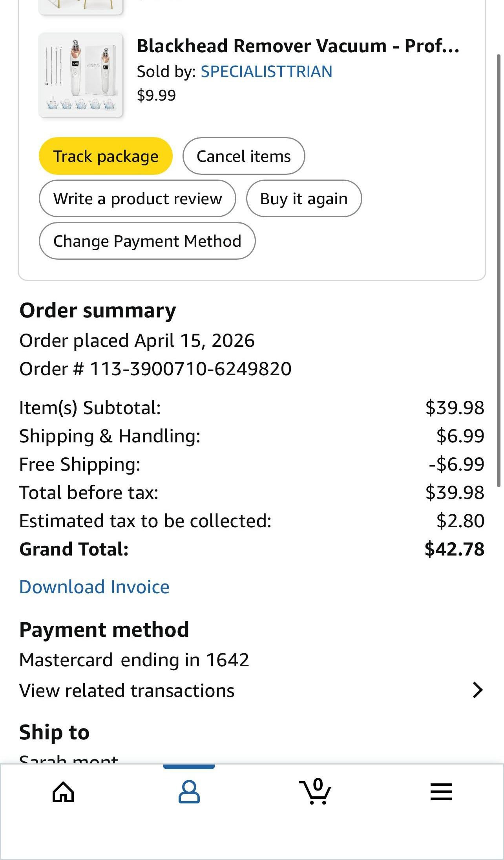Viewport: 504px width, 860px height.
Task: Click the Blackhead Remover Vacuum product image
Action: 80,75
